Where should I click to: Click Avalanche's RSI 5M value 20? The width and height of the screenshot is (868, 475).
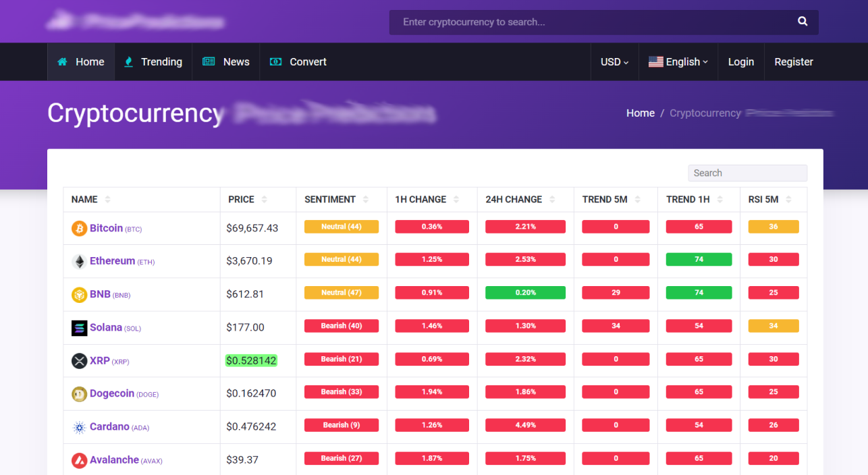[774, 458]
